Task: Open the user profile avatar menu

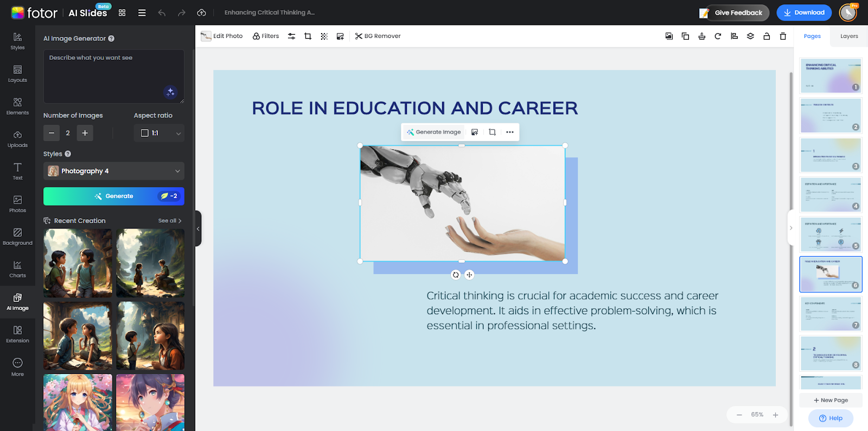Action: point(848,12)
